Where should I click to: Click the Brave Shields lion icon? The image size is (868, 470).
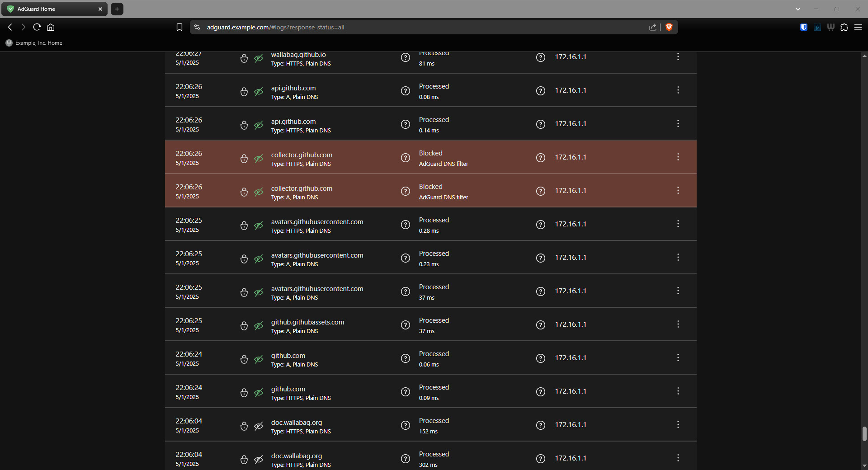click(669, 27)
